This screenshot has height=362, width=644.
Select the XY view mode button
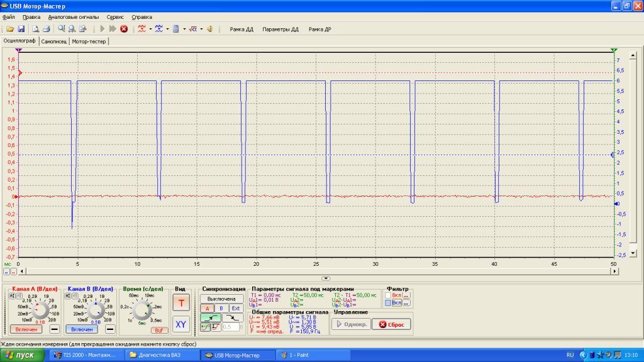pos(180,324)
